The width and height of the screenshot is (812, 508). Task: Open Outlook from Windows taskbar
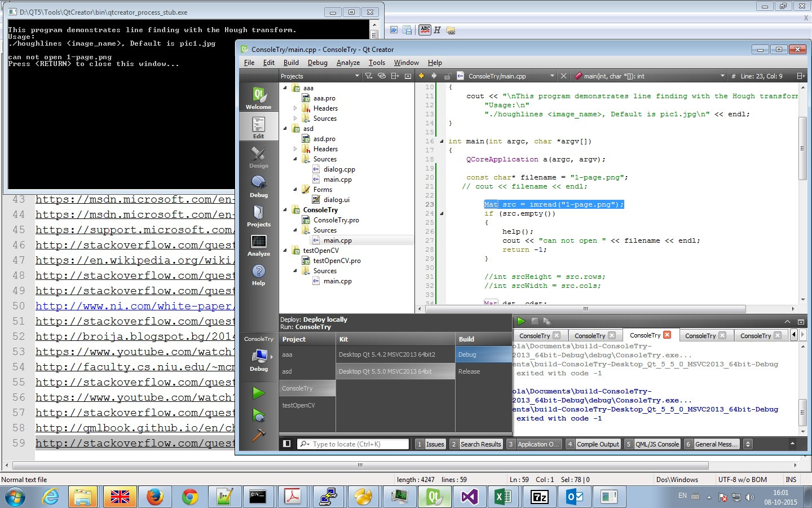point(574,497)
